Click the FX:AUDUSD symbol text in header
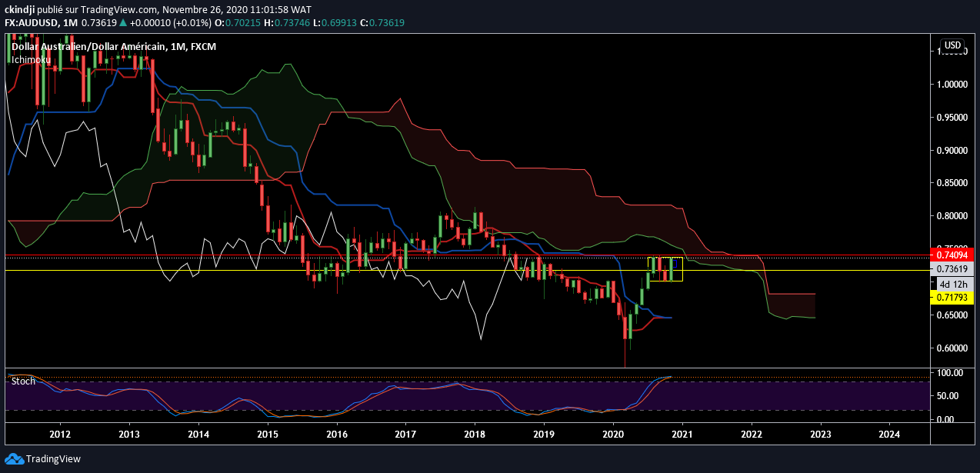980x473 pixels. coord(30,22)
